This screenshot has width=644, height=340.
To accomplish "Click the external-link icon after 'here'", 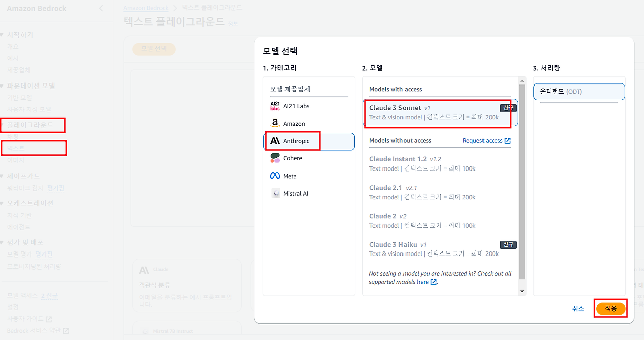I will [434, 282].
